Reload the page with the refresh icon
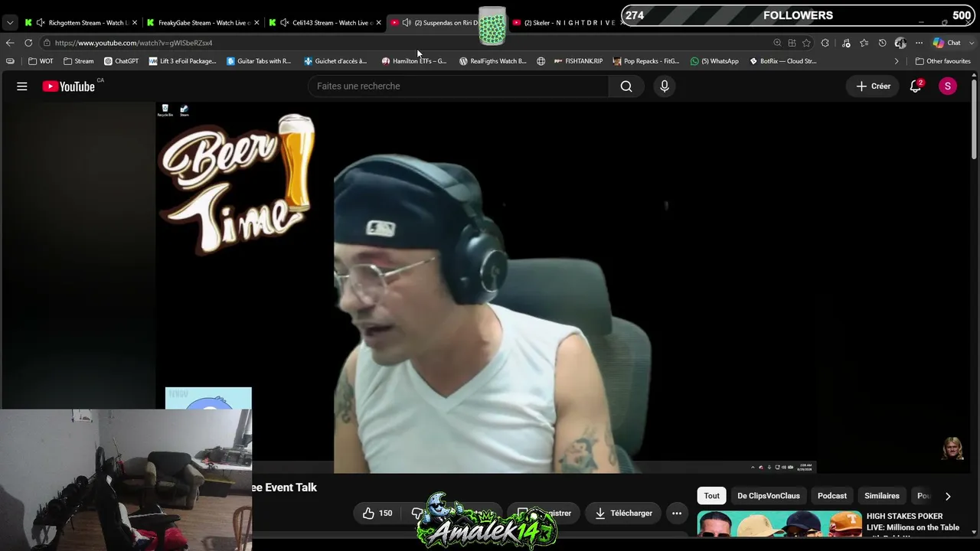 (28, 43)
